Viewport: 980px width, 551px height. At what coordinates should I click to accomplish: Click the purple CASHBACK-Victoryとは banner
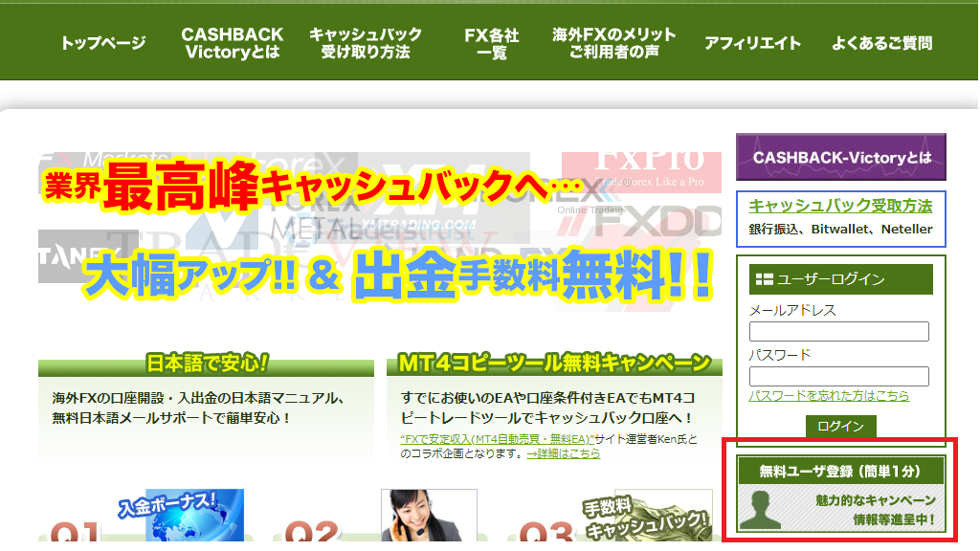coord(841,157)
